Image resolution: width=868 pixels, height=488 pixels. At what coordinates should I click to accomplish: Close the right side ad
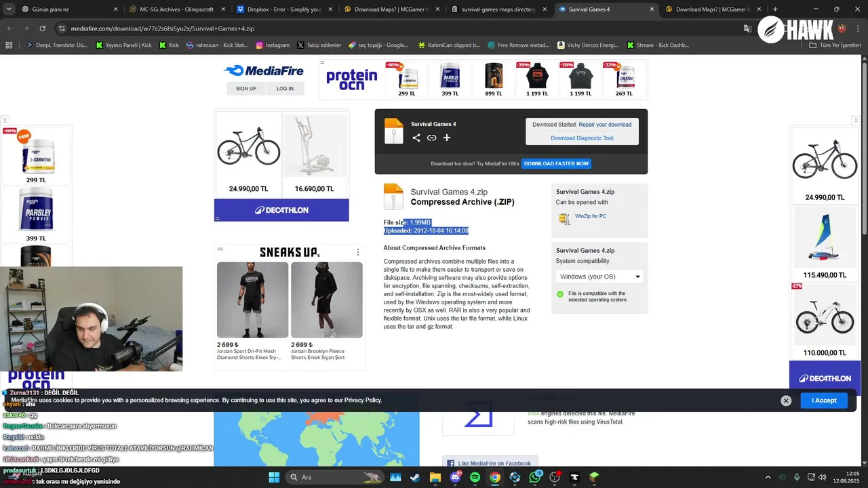[x=856, y=121]
